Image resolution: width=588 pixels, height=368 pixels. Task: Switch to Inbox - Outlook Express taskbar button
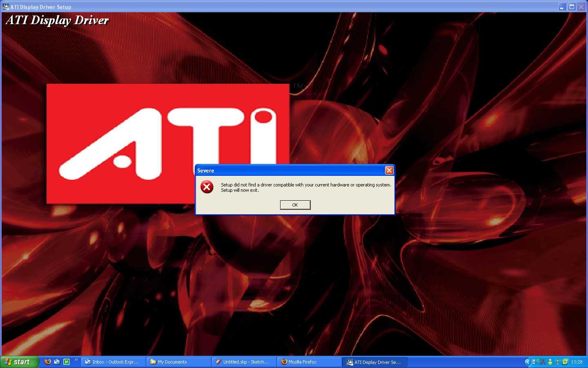[x=113, y=362]
